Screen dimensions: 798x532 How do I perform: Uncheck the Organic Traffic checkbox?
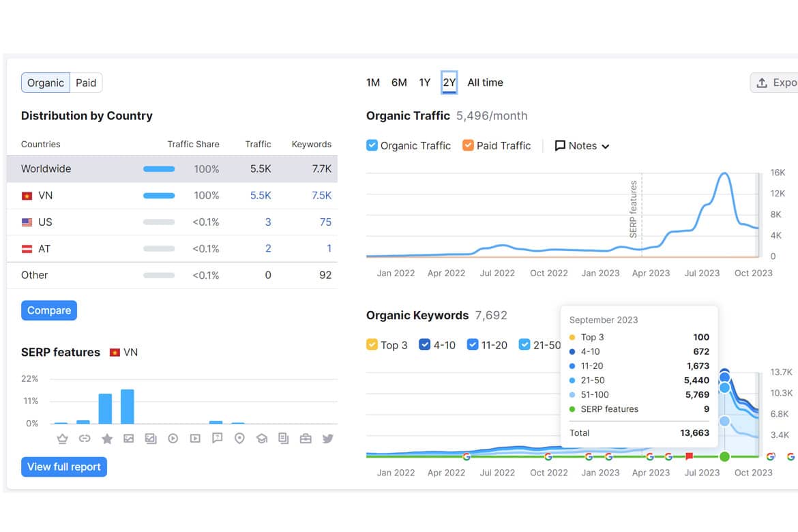[x=372, y=145]
